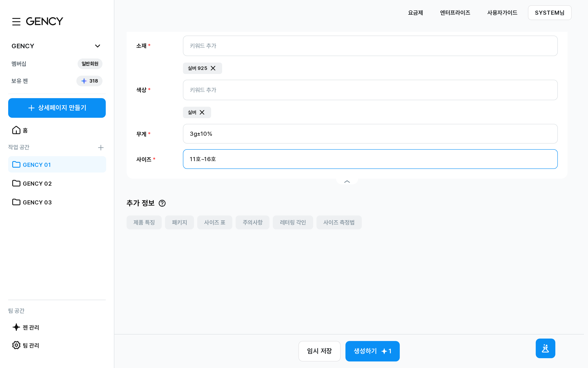Focus the 색상 keyword input field

point(370,90)
